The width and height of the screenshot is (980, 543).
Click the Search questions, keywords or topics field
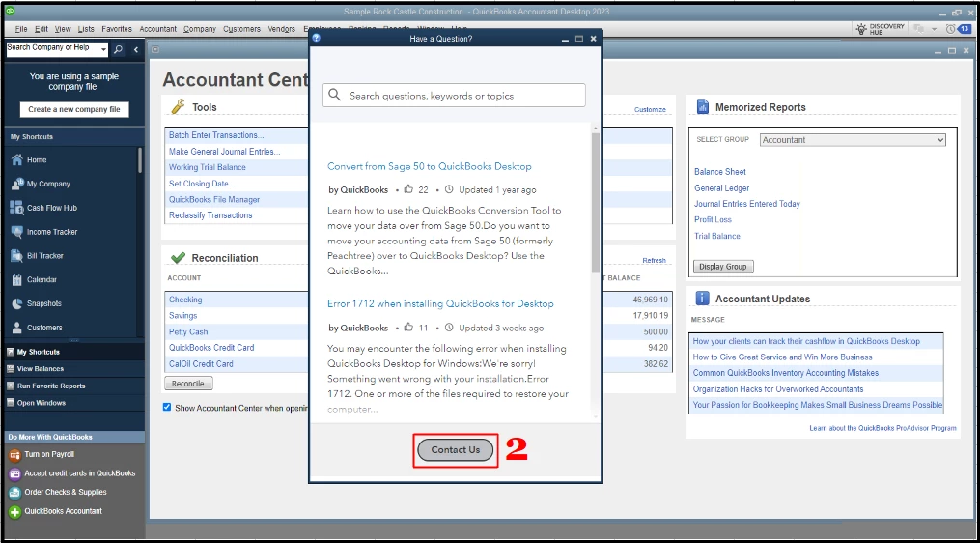pyautogui.click(x=455, y=96)
